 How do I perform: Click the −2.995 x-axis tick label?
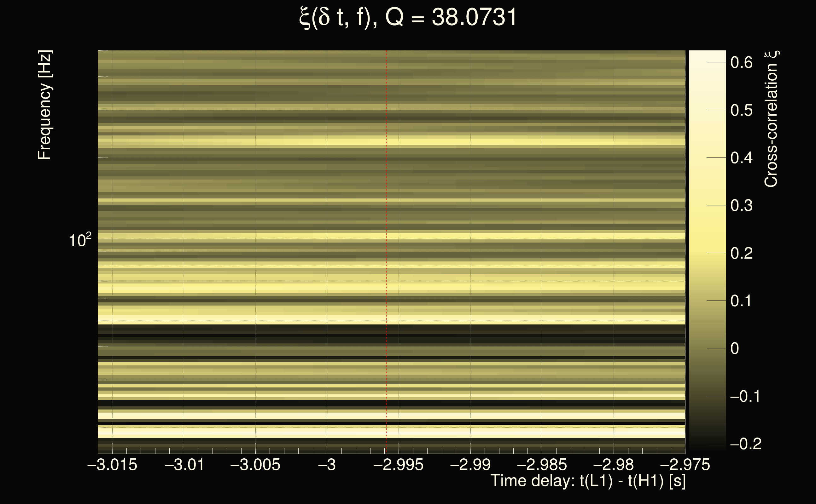click(x=399, y=465)
